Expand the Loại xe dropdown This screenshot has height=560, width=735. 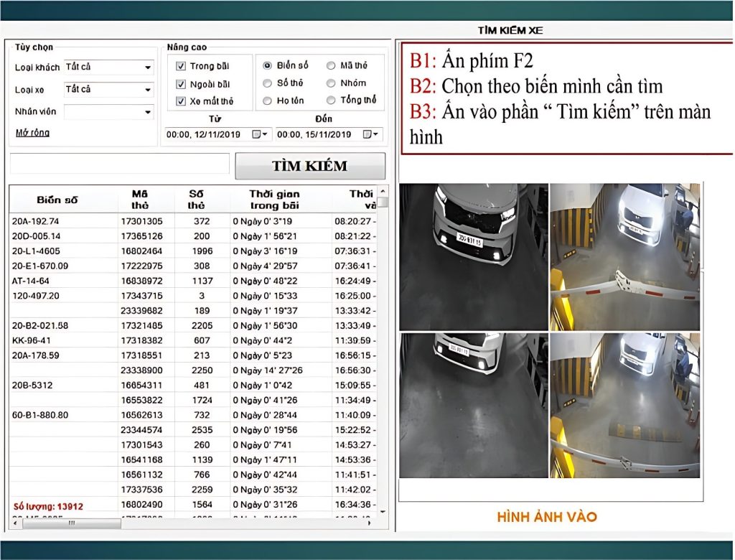tap(147, 89)
